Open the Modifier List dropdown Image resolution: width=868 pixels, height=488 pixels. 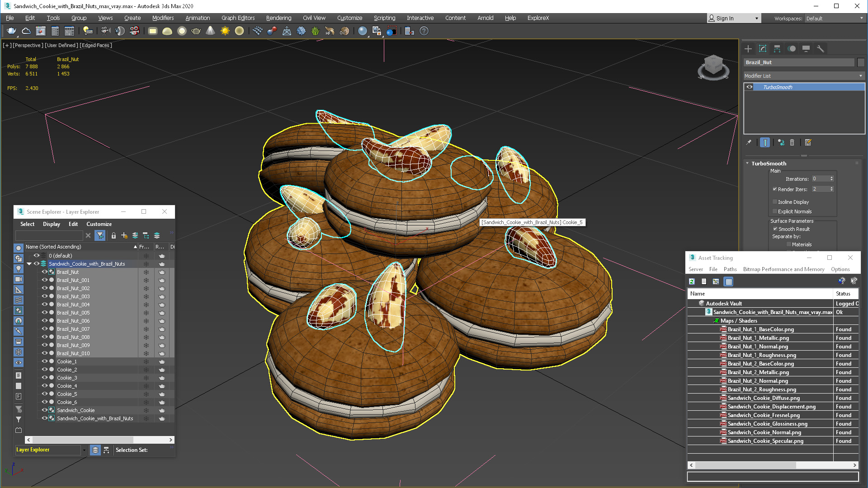point(804,76)
